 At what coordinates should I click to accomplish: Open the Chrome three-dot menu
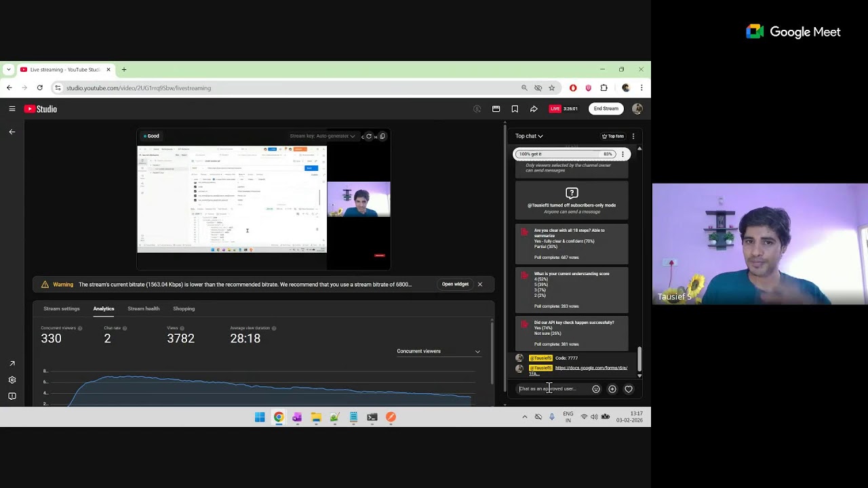pos(642,88)
